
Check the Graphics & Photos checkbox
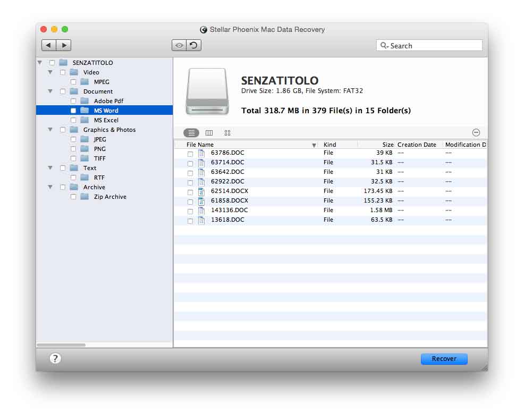tap(63, 130)
